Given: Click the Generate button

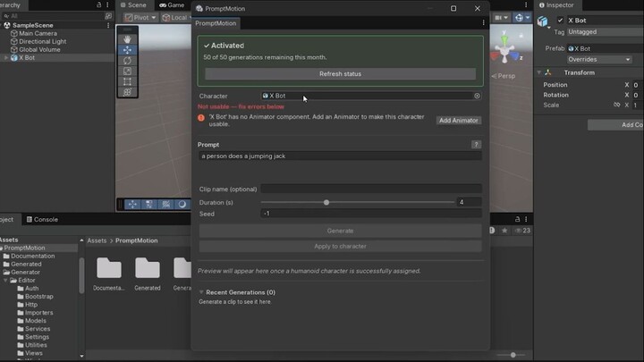Looking at the screenshot, I should point(340,231).
